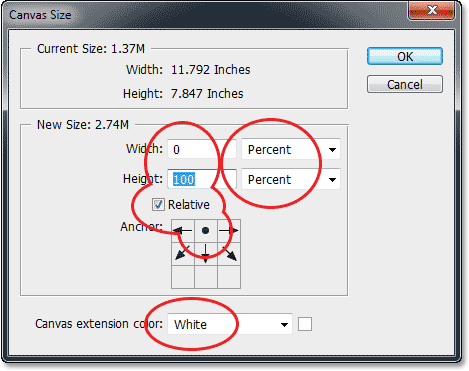Screen dimensions: 469x371
Task: Click the Cancel button
Action: [405, 84]
